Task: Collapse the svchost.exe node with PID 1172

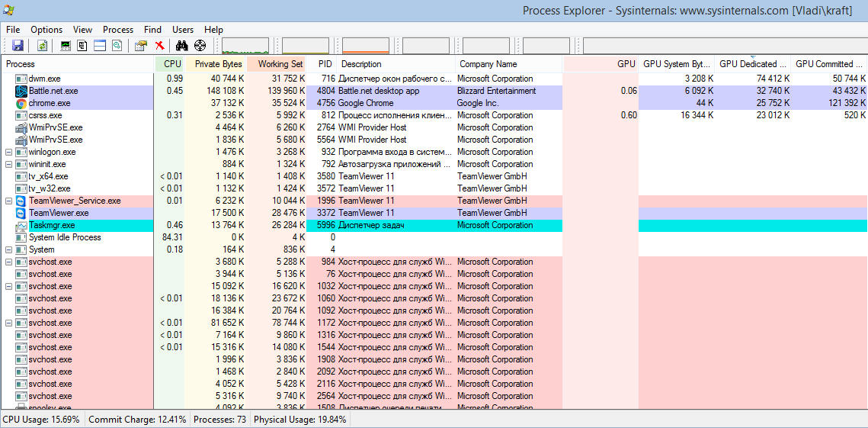Action: [x=8, y=323]
